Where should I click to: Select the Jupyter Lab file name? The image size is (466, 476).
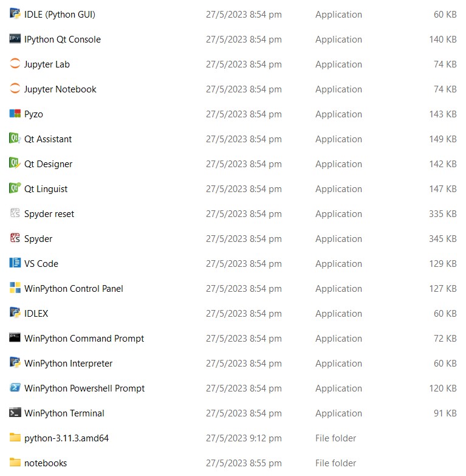coord(47,64)
